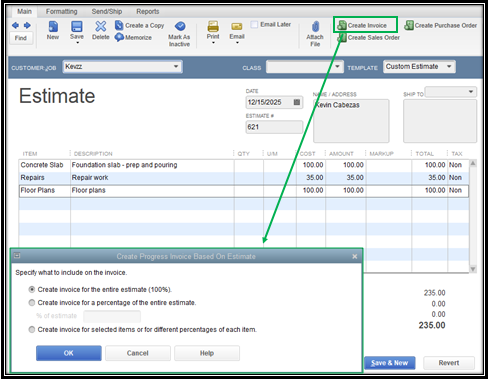The height and width of the screenshot is (381, 489).
Task: Attach a file with paperclip icon
Action: [315, 26]
